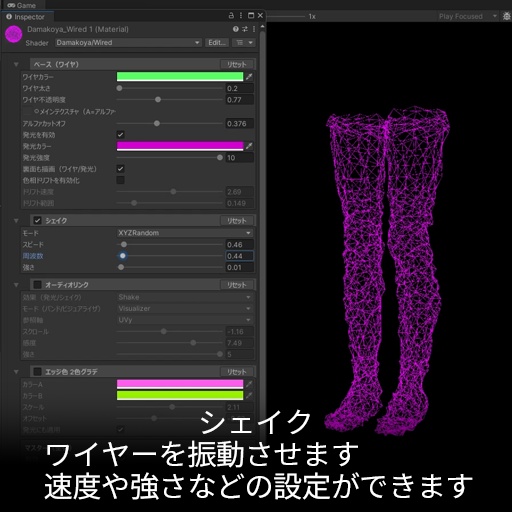Collapse the ベース（ワイヤ） section
The height and width of the screenshot is (512, 512).
[16, 64]
